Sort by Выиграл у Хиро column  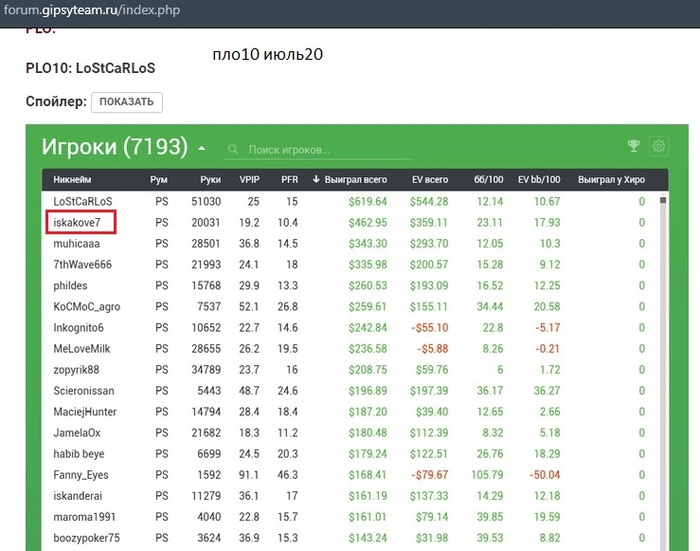click(x=611, y=179)
